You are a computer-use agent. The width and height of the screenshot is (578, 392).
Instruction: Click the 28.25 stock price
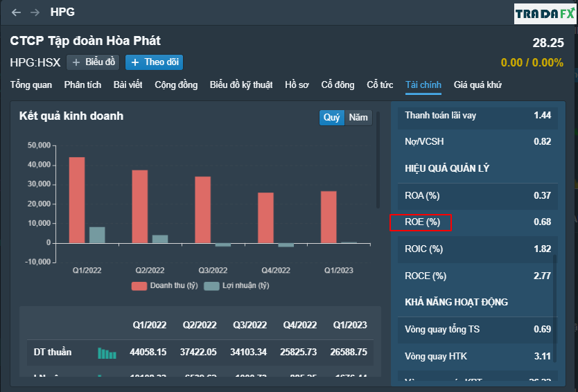(x=548, y=43)
